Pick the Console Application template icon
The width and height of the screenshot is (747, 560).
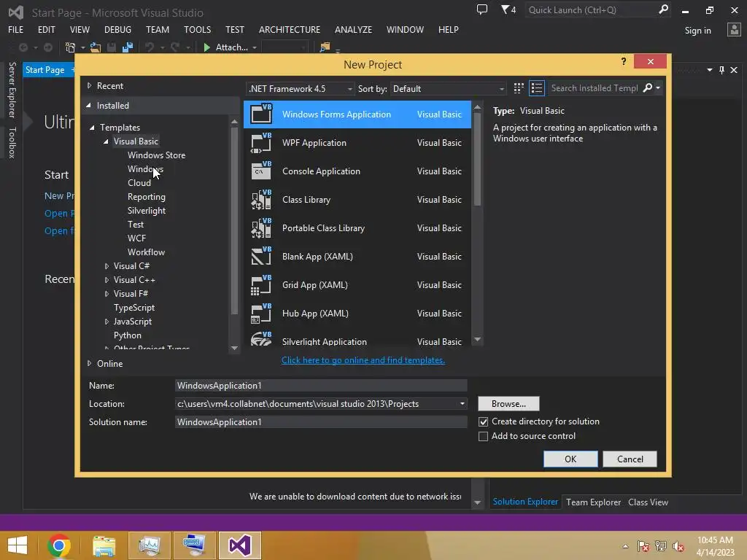[261, 171]
